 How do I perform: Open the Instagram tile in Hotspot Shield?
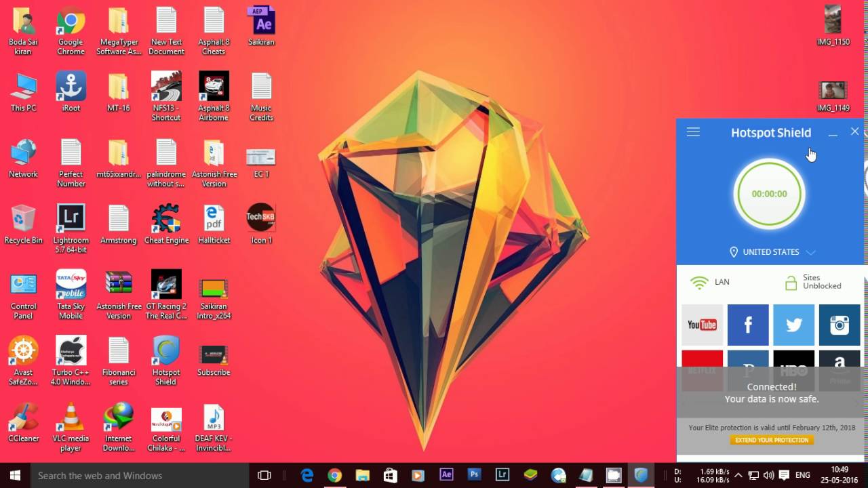point(840,325)
